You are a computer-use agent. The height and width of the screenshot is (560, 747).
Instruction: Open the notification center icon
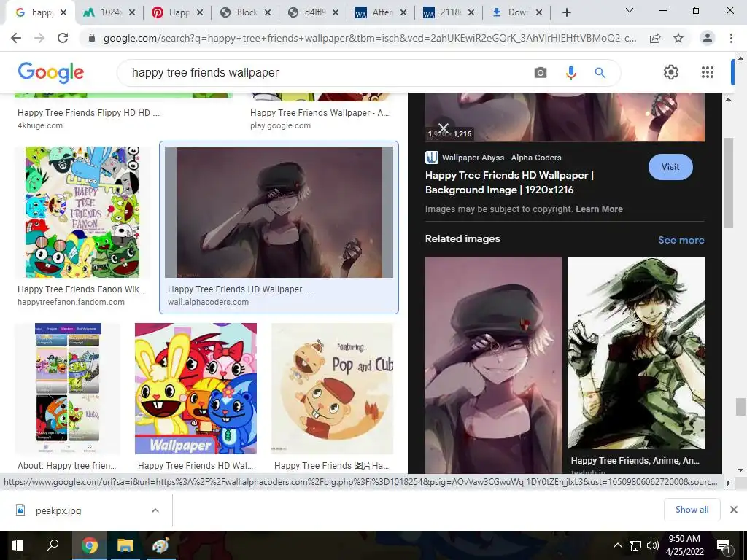click(724, 545)
